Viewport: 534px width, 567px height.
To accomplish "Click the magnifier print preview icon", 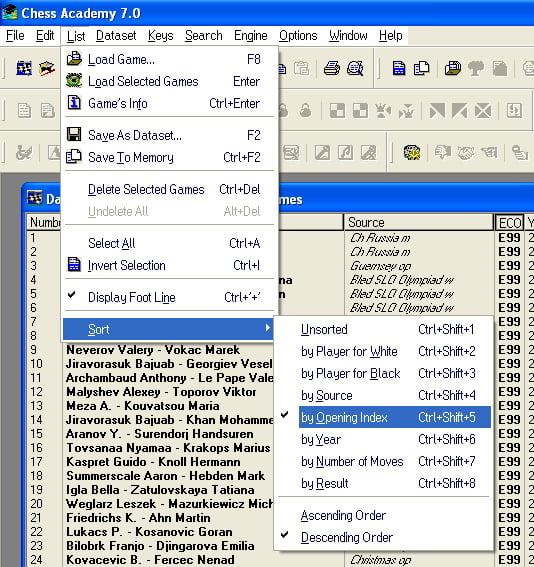I will (355, 68).
